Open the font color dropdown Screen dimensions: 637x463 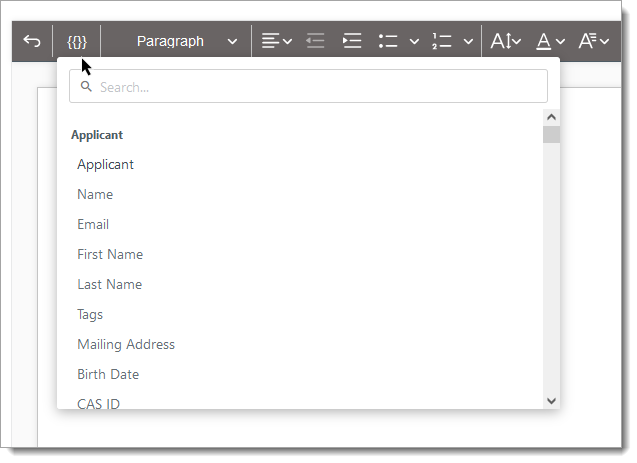pyautogui.click(x=550, y=41)
